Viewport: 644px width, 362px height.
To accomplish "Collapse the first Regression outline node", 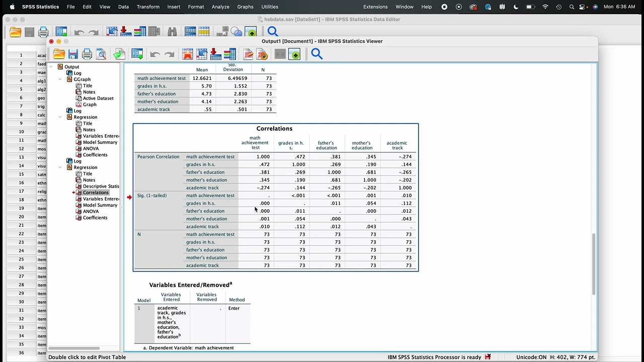I will click(x=60, y=117).
